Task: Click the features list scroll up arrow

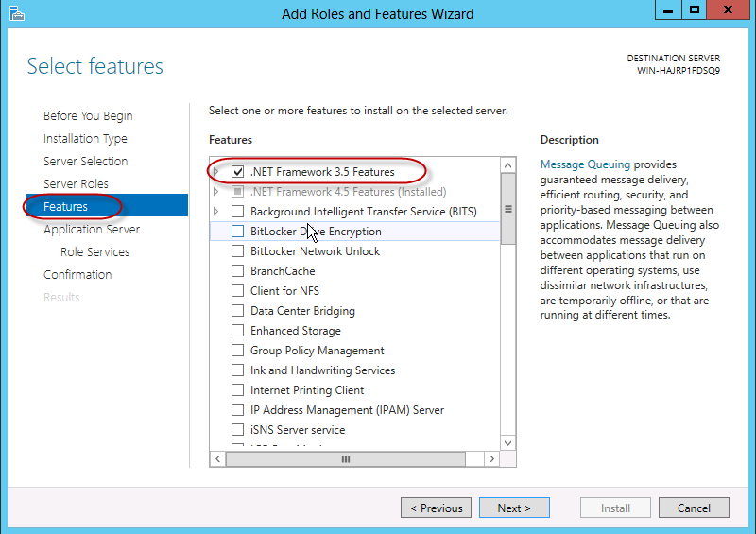Action: coord(507,165)
